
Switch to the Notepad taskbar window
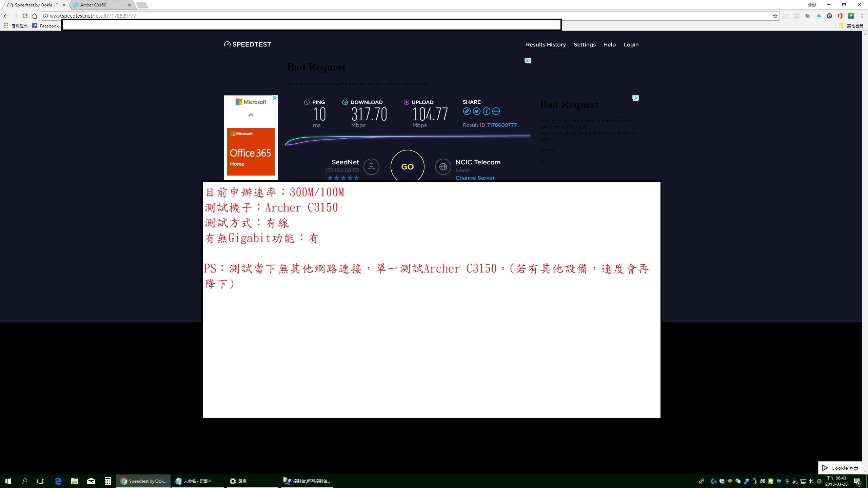(x=198, y=481)
